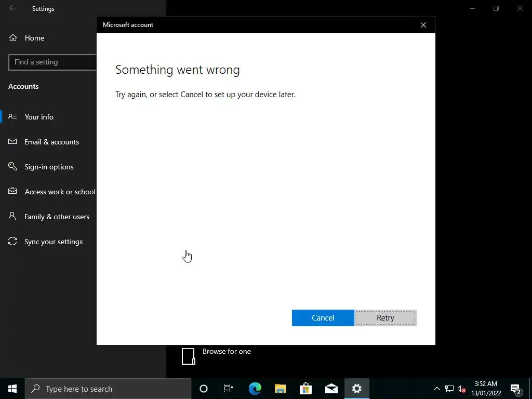Image resolution: width=532 pixels, height=399 pixels.
Task: Open the Windows Start menu
Action: (12, 389)
